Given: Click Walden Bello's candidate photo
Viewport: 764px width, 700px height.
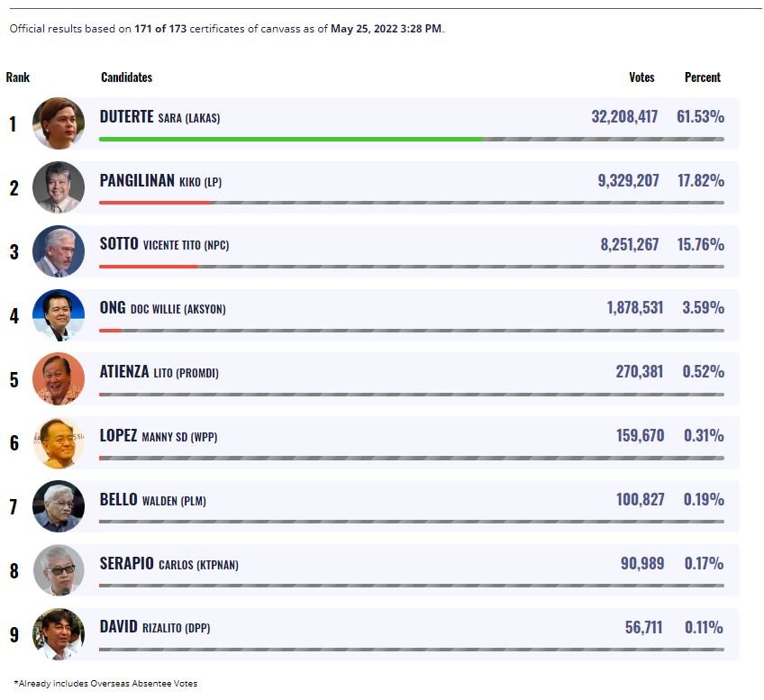Looking at the screenshot, I should coord(59,506).
